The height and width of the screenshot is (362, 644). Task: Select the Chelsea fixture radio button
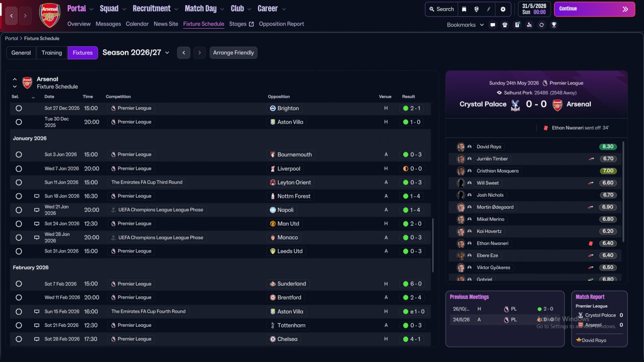point(19,339)
